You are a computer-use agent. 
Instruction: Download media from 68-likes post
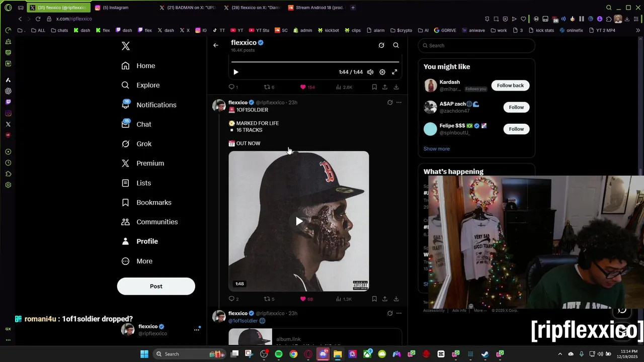click(x=396, y=299)
